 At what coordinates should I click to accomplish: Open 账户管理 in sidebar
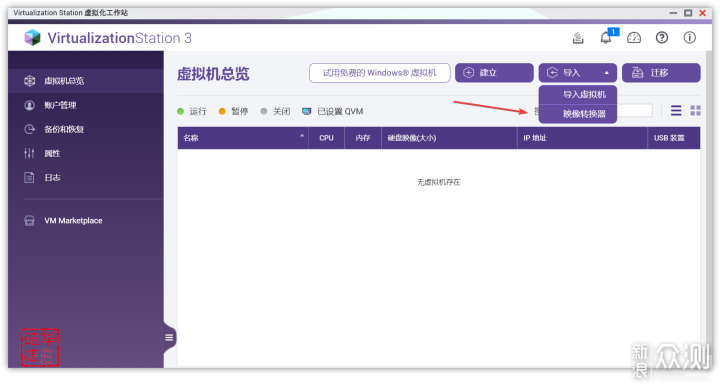pyautogui.click(x=85, y=105)
